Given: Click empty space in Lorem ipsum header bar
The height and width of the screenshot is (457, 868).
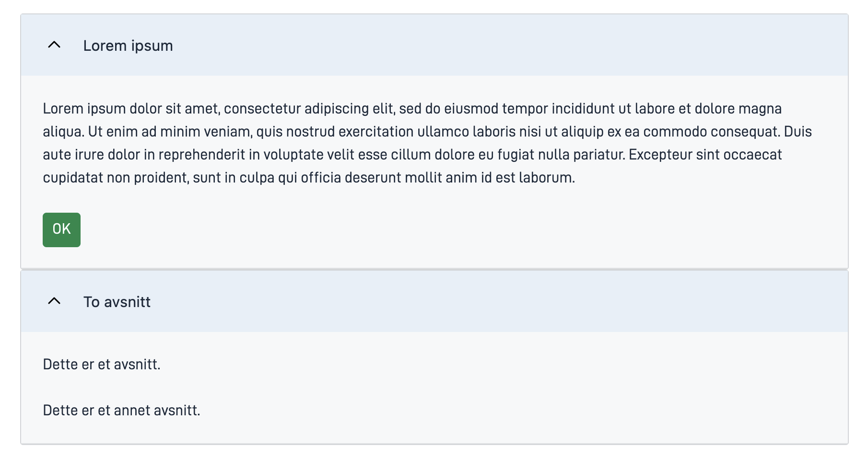Looking at the screenshot, I should click(x=480, y=46).
